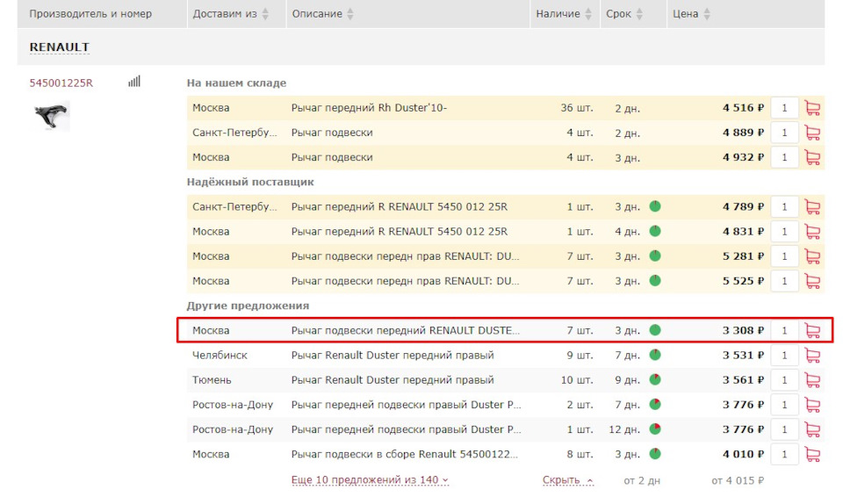The height and width of the screenshot is (504, 843).
Task: Click the 10 шт. availability cell
Action: [x=577, y=380]
